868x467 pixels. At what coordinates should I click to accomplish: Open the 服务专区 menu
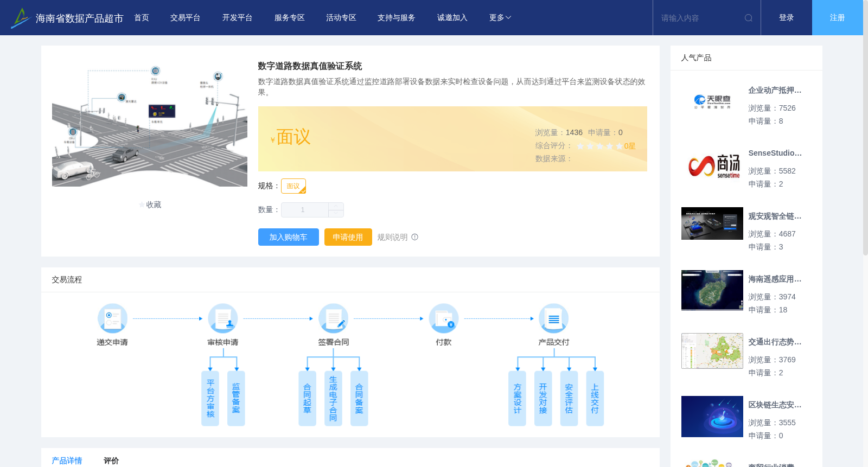tap(290, 18)
